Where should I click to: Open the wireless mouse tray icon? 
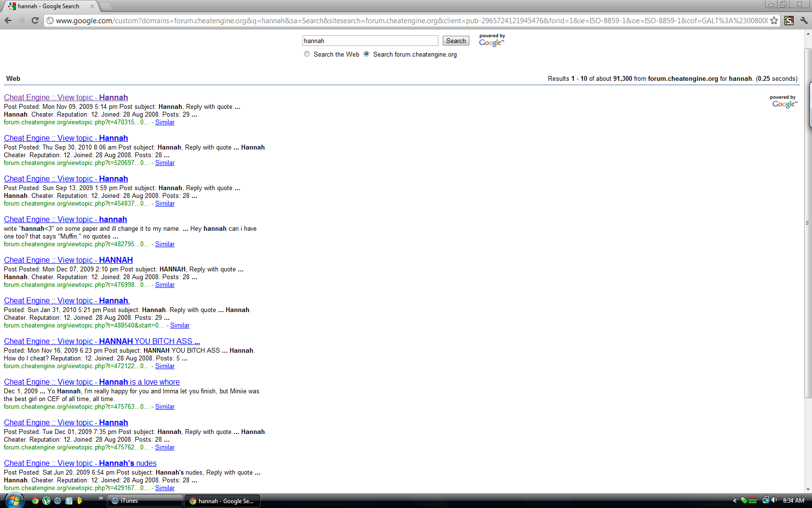744,501
